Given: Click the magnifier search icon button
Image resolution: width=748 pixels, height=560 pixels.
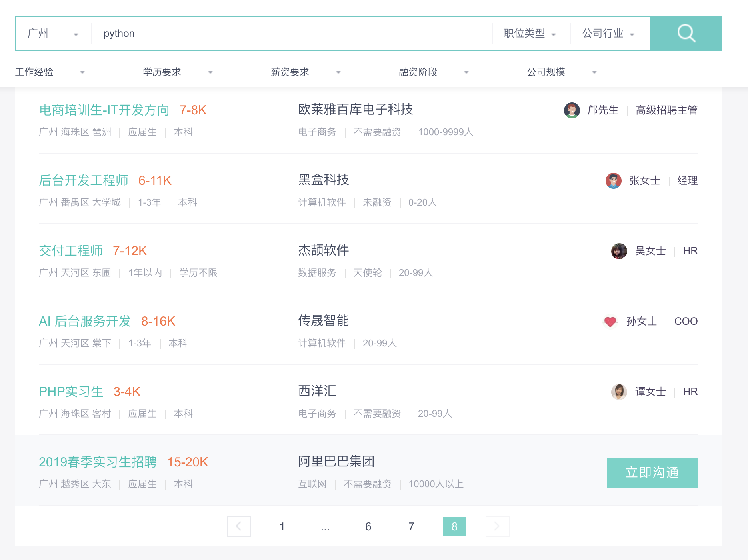Looking at the screenshot, I should [x=686, y=34].
